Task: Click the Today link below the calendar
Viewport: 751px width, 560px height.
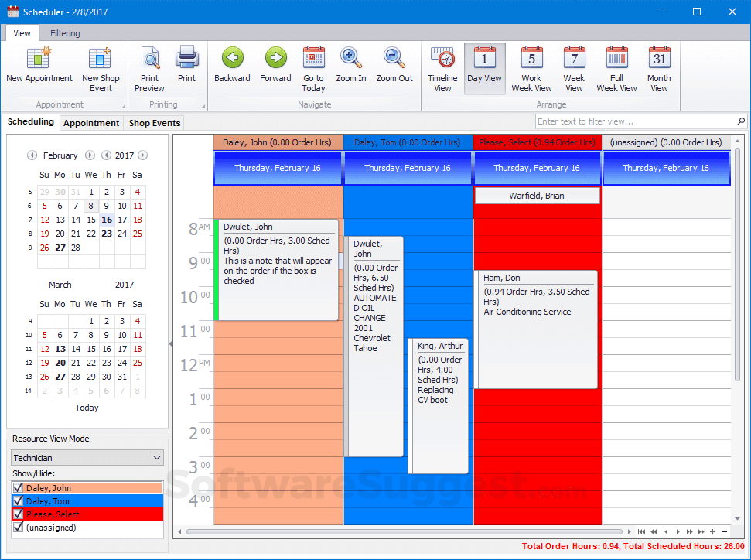Action: (x=87, y=408)
